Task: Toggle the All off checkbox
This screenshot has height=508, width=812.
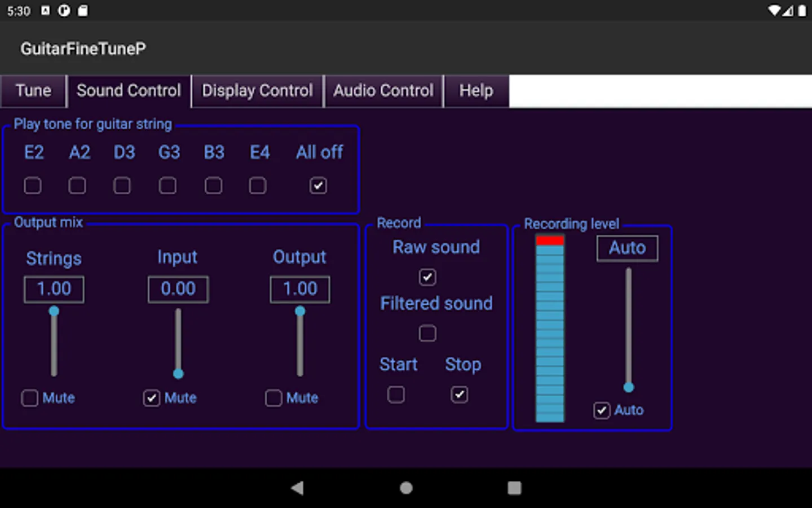Action: (x=318, y=186)
